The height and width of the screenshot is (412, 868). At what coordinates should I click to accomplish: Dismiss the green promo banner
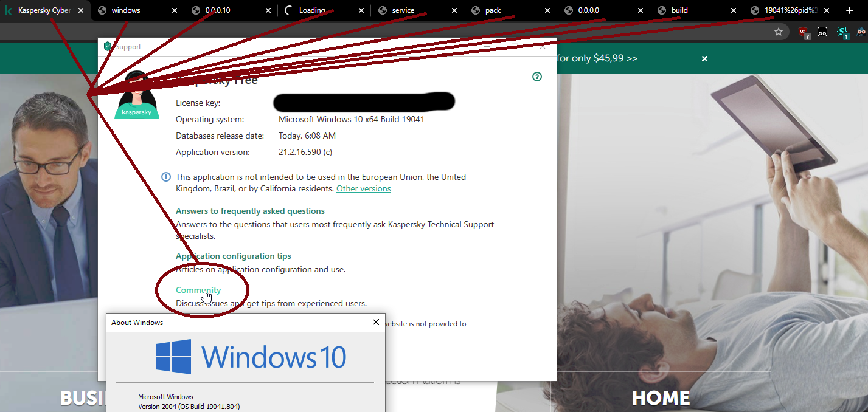tap(704, 58)
